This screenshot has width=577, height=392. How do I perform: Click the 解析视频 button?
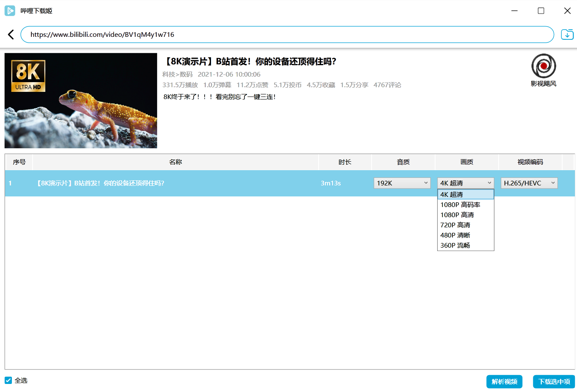click(x=504, y=381)
